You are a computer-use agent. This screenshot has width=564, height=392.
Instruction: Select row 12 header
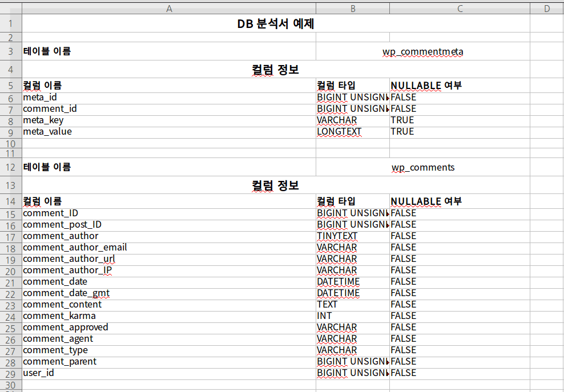(x=11, y=167)
